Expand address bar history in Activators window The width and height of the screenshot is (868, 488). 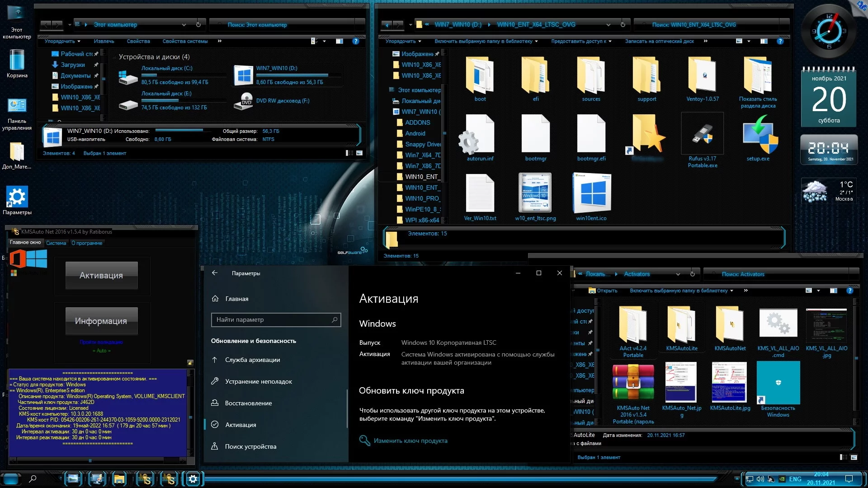point(678,274)
